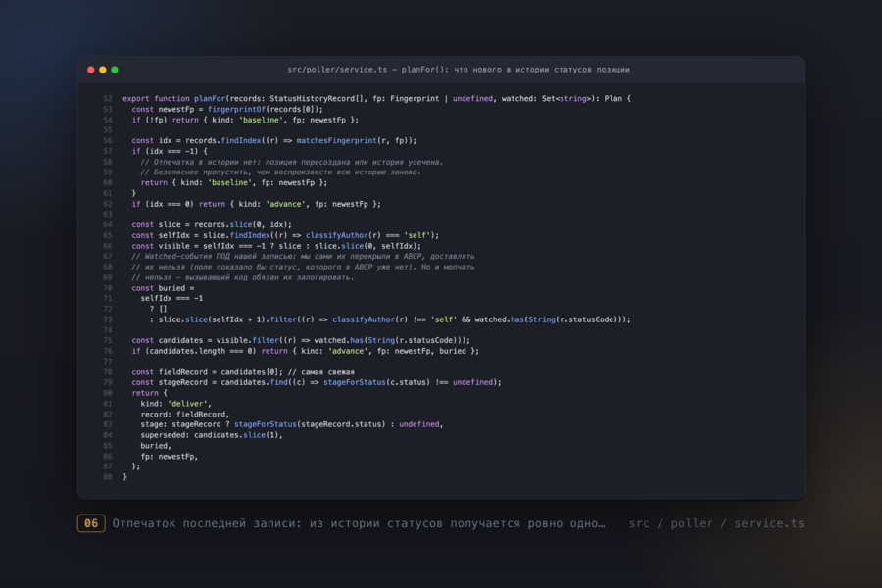
Task: Click 'service.ts' in the footer path
Action: click(x=769, y=523)
